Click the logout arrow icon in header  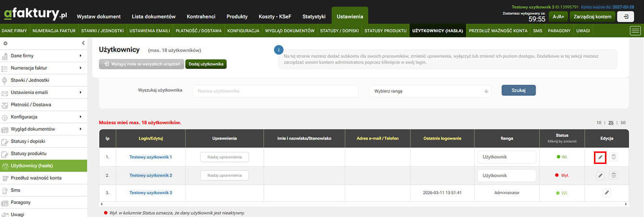[x=625, y=16]
